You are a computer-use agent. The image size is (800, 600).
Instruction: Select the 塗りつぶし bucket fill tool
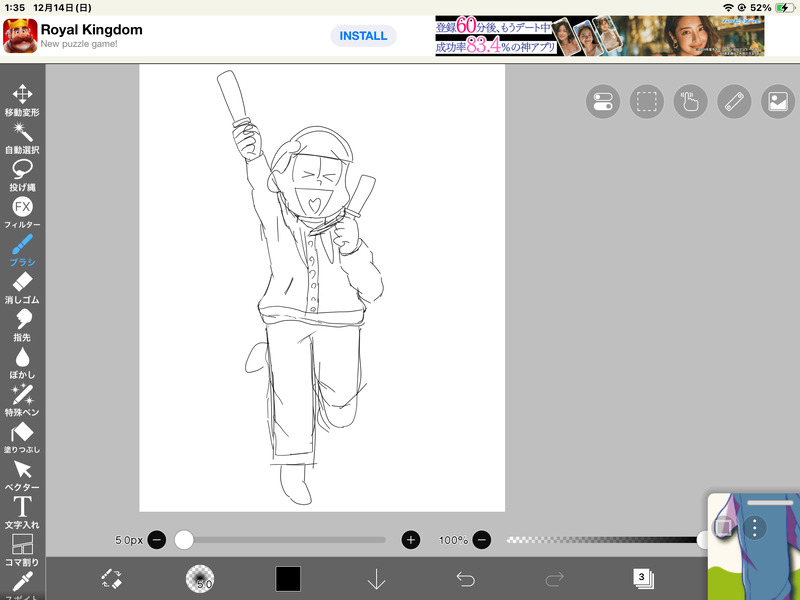coord(22,438)
